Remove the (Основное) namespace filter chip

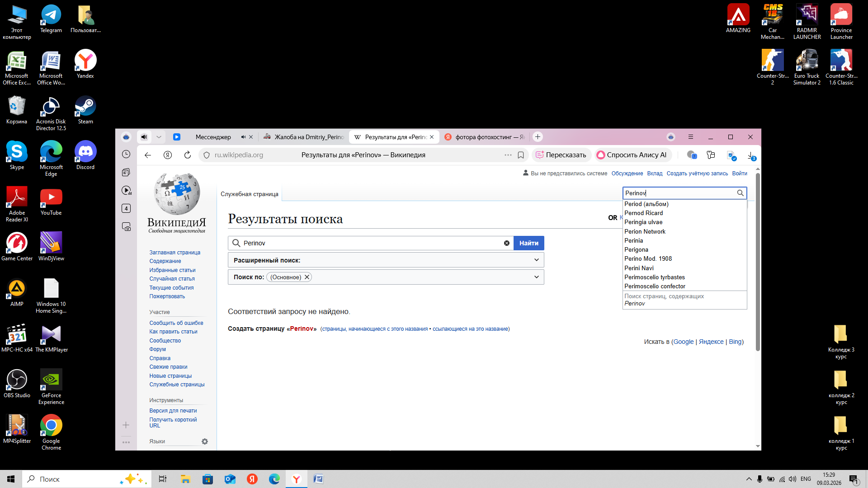pyautogui.click(x=307, y=277)
